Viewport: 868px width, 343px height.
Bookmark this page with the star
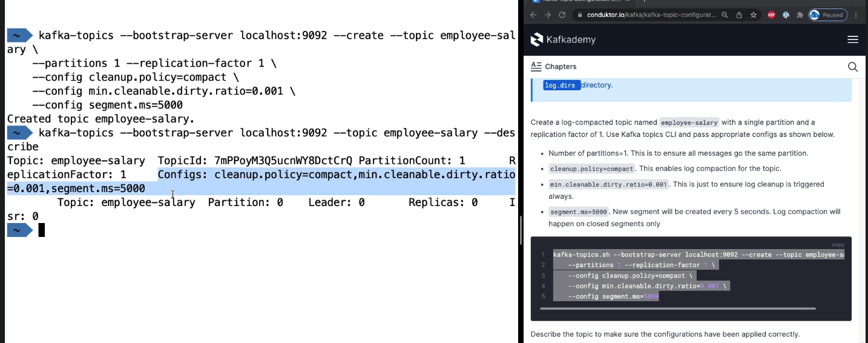pos(754,15)
